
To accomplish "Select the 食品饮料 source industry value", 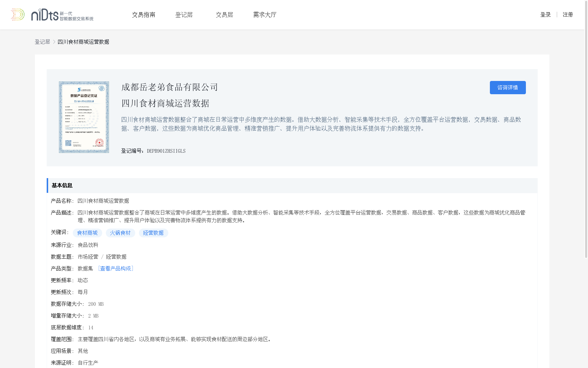I will pyautogui.click(x=88, y=245).
